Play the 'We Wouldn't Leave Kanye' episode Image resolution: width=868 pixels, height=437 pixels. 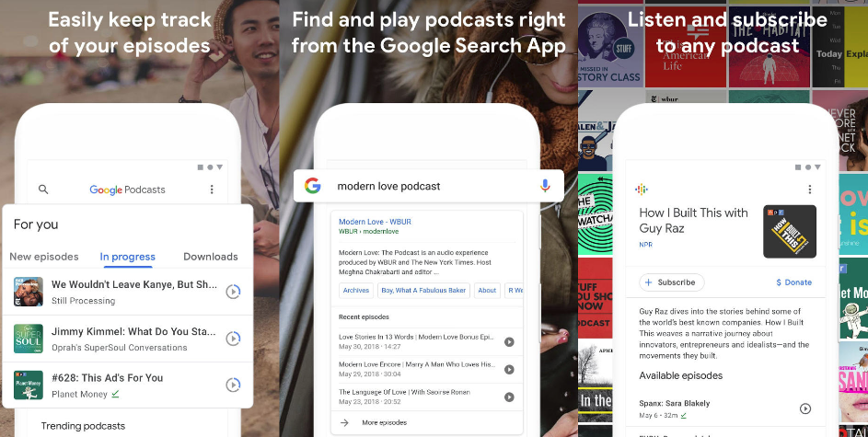click(233, 292)
